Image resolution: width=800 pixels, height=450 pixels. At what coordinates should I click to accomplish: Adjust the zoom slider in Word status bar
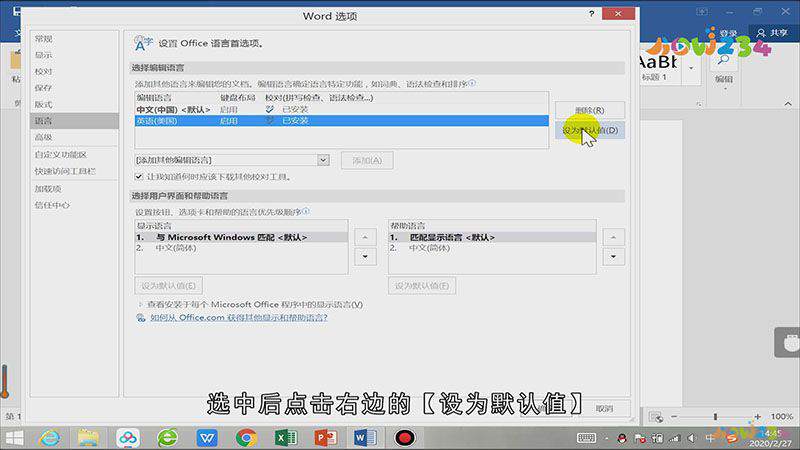(x=715, y=416)
